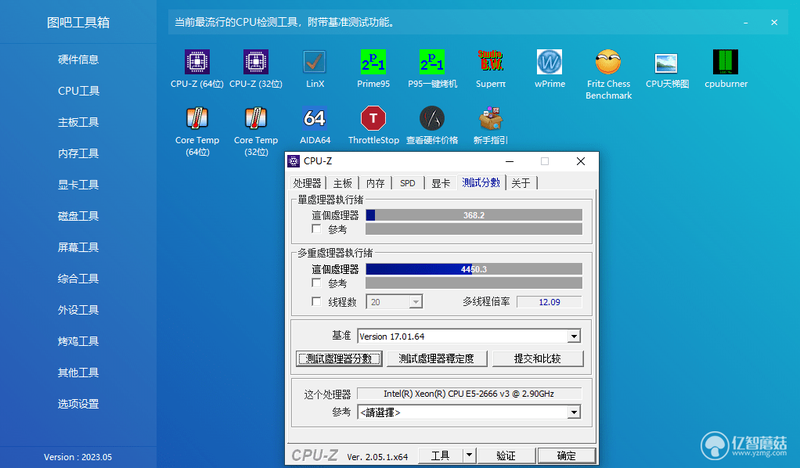This screenshot has height=468, width=800.
Task: Open the LinX stress test icon
Action: [314, 62]
